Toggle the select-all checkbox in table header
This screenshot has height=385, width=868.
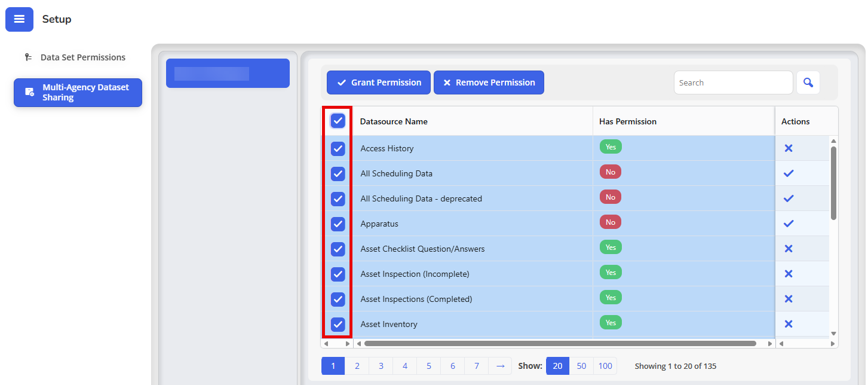tap(338, 121)
